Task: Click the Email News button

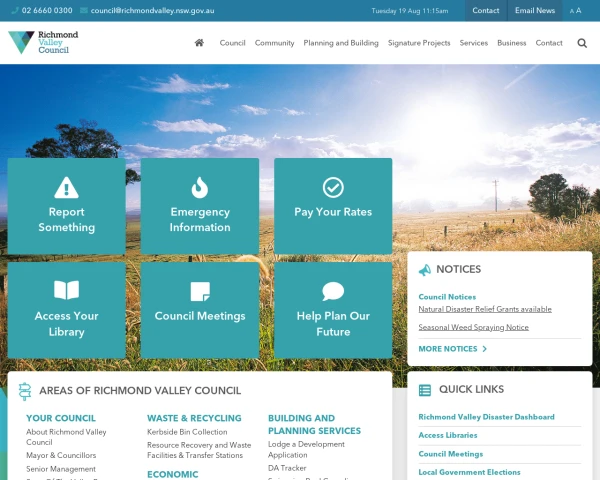Action: click(x=535, y=10)
